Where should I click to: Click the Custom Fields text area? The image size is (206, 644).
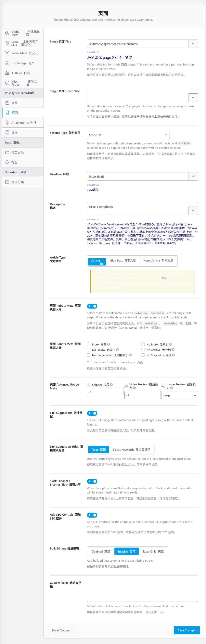point(142,591)
